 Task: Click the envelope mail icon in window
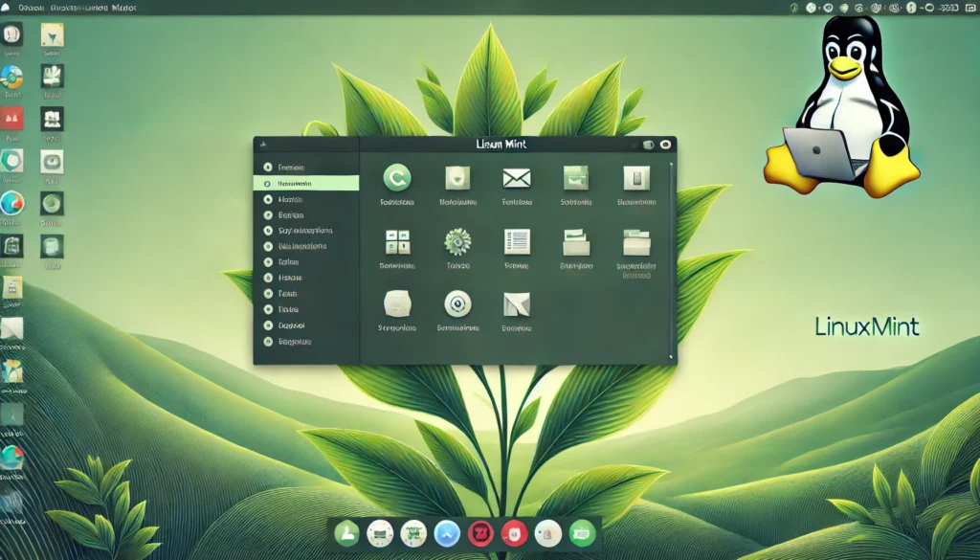coord(517,177)
